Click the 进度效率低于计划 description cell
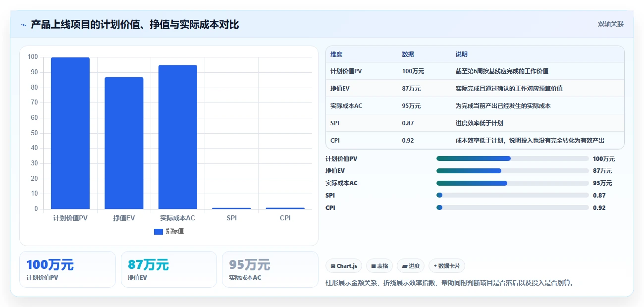This screenshot has height=307, width=644. click(480, 123)
